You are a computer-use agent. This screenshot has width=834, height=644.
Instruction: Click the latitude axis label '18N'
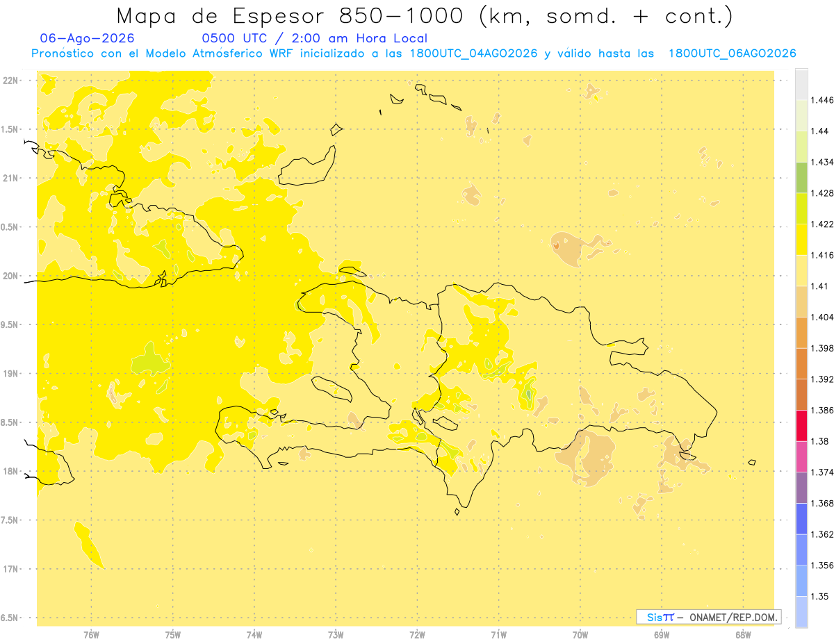pos(11,471)
